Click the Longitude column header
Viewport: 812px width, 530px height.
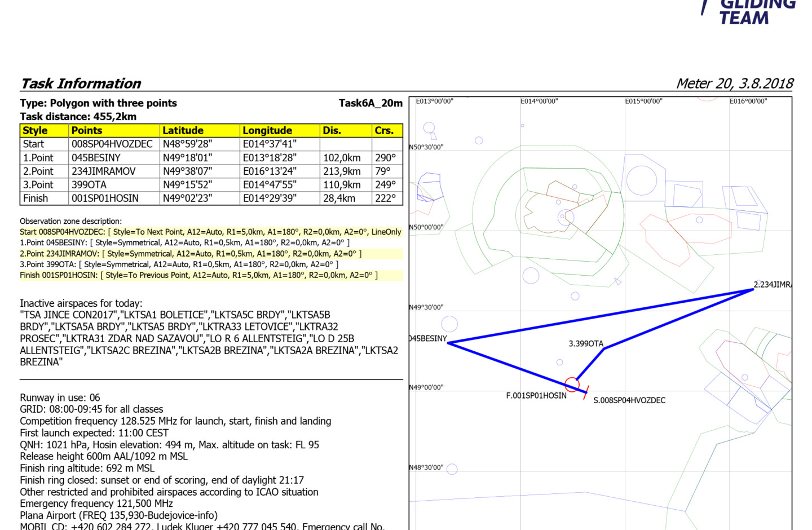[267, 130]
